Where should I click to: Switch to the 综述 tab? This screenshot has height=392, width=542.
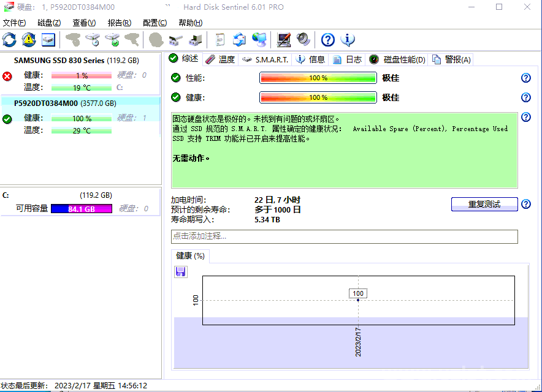(184, 59)
